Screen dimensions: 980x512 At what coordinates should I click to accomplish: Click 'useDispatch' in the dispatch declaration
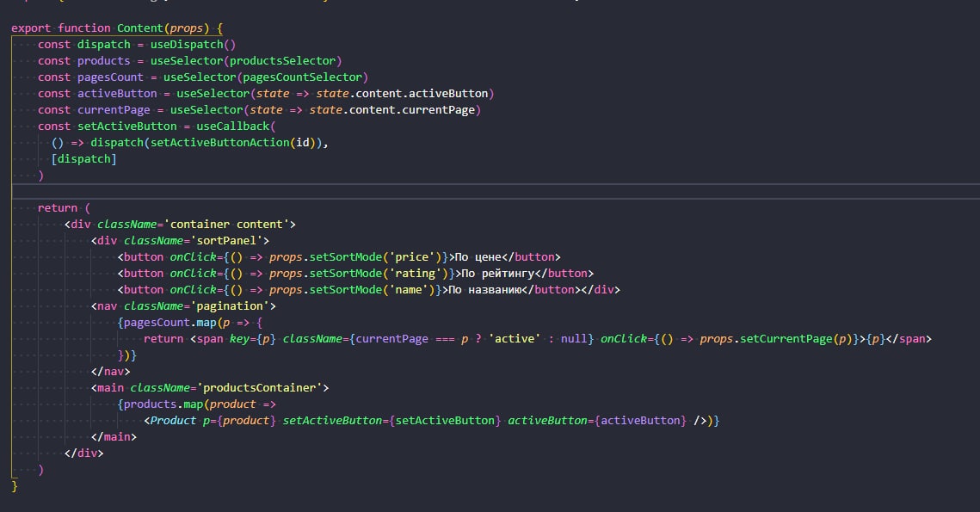click(x=186, y=45)
